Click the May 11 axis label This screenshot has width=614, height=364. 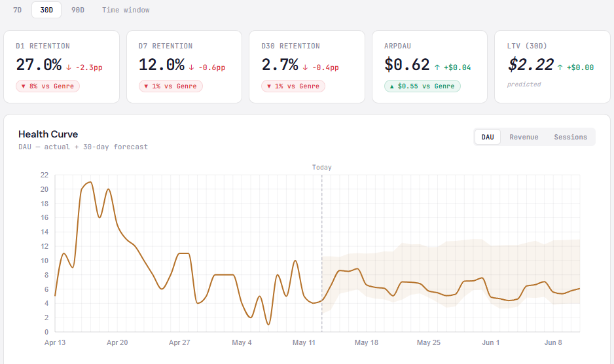[304, 342]
